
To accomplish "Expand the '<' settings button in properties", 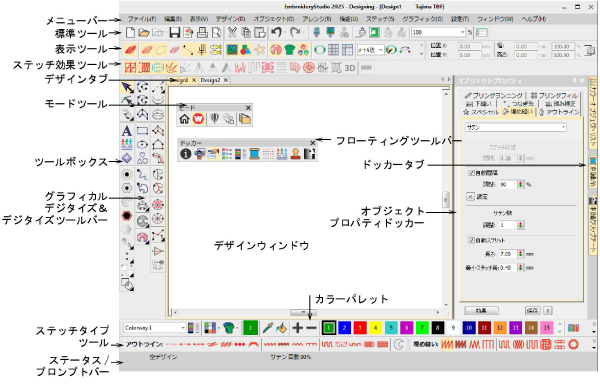I will [x=470, y=197].
